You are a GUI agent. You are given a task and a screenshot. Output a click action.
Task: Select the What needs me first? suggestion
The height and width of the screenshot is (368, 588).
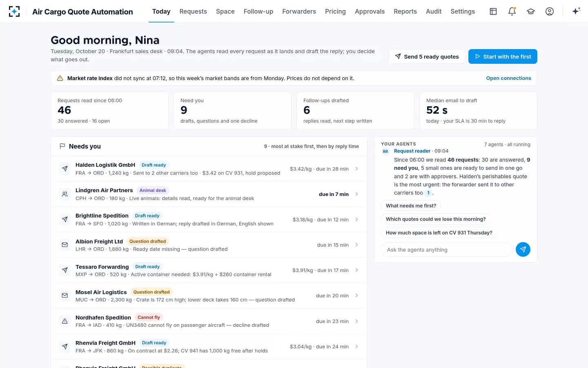(411, 206)
